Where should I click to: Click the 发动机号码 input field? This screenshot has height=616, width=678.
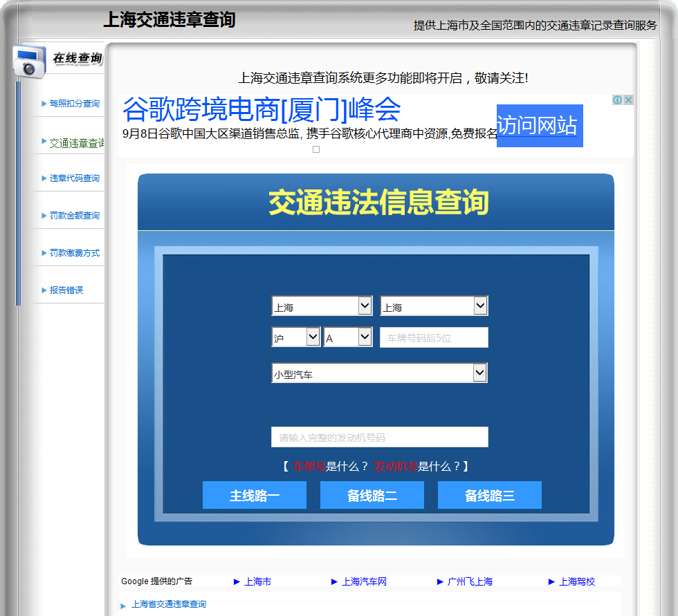(380, 437)
